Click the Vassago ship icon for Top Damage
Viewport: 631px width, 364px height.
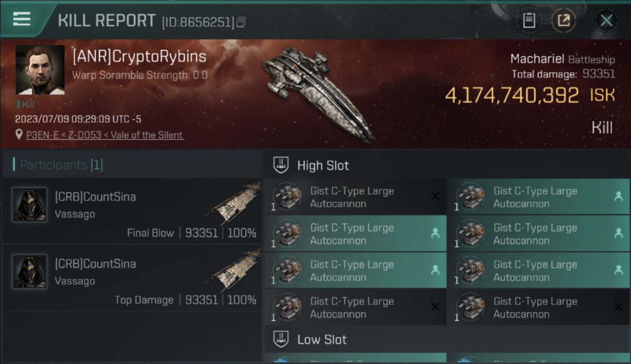pos(236,270)
